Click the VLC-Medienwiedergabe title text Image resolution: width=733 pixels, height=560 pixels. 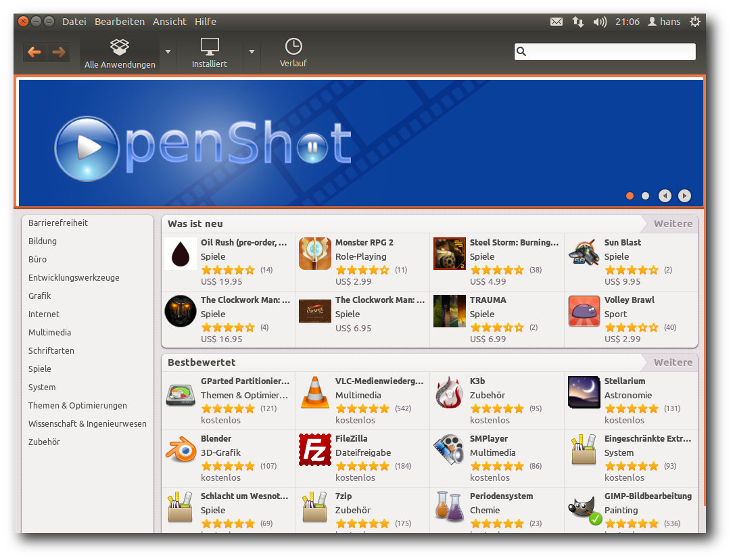click(x=379, y=381)
